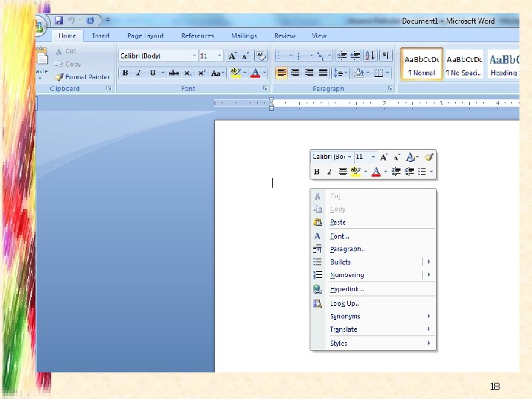Click Copy in the Clipboard group
532x399 pixels.
pos(68,64)
